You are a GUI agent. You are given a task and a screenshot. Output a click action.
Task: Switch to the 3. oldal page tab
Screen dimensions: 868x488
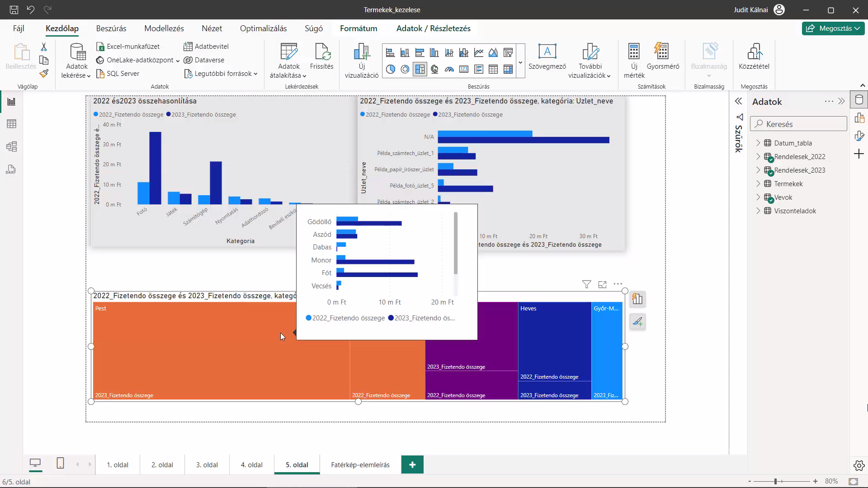click(207, 465)
